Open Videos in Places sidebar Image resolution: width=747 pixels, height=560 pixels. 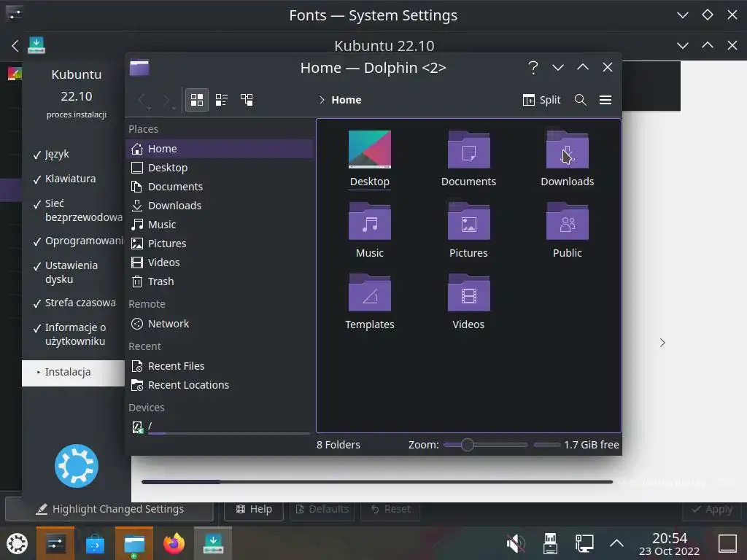tap(219, 262)
